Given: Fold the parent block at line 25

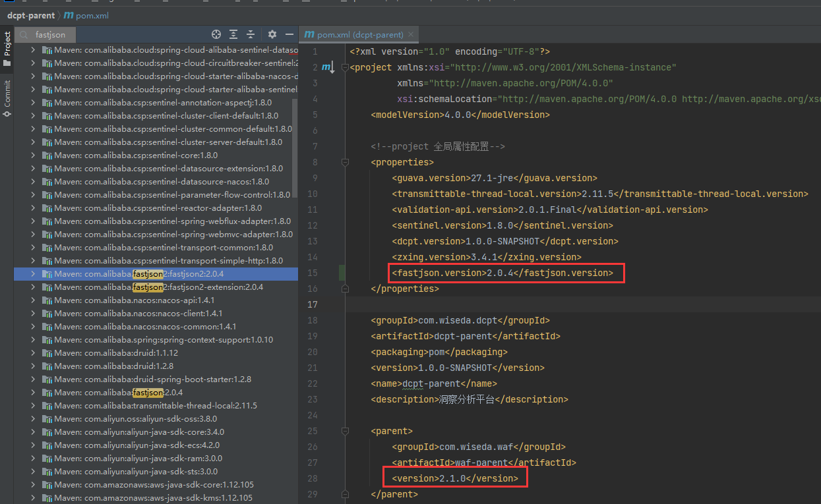Looking at the screenshot, I should pyautogui.click(x=346, y=431).
